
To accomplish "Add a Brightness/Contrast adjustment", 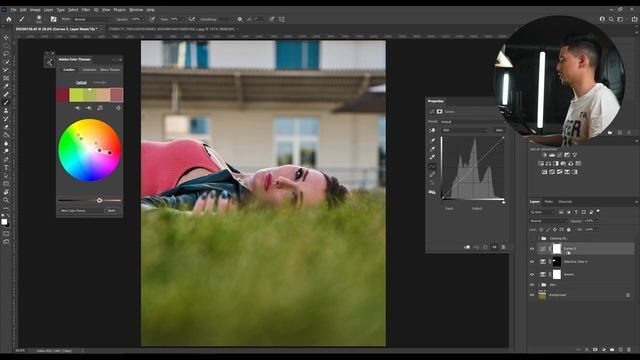I will (x=544, y=155).
